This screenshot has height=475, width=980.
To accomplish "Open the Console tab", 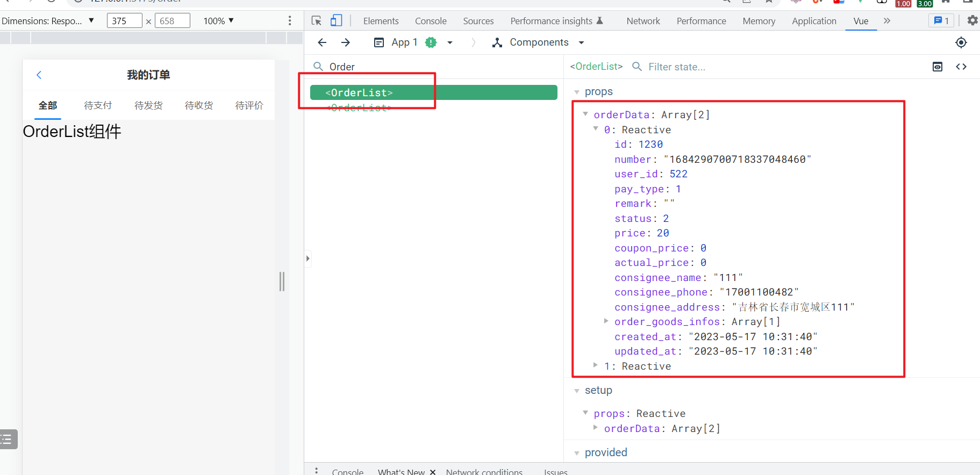I will pos(431,21).
